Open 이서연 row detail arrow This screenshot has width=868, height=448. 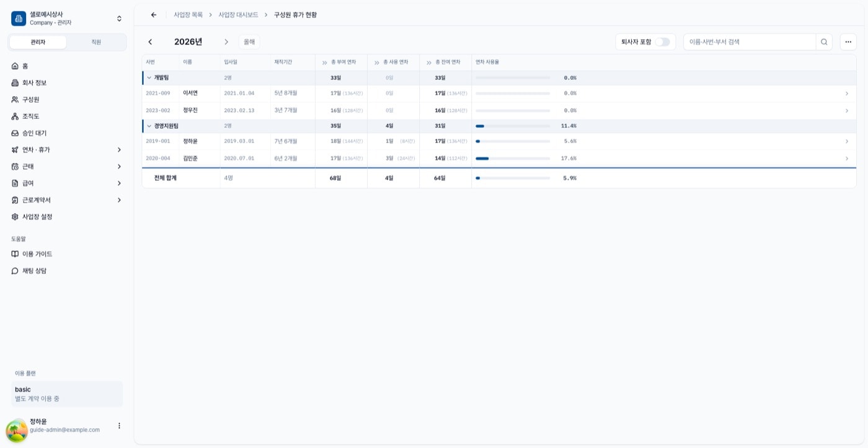pyautogui.click(x=847, y=94)
